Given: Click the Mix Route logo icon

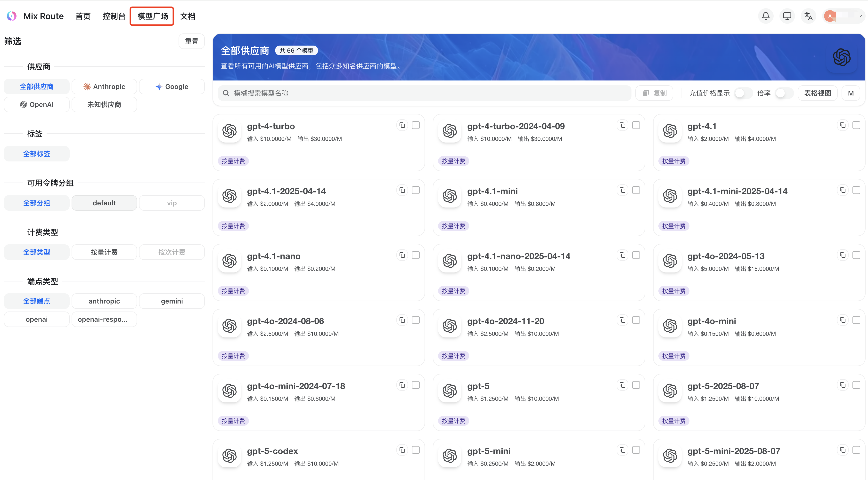Looking at the screenshot, I should coord(11,16).
